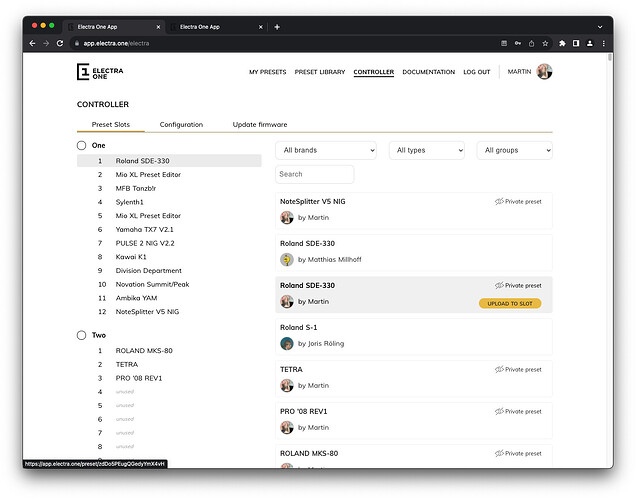This screenshot has width=637, height=500.
Task: Click the preset Search field
Action: coord(314,174)
